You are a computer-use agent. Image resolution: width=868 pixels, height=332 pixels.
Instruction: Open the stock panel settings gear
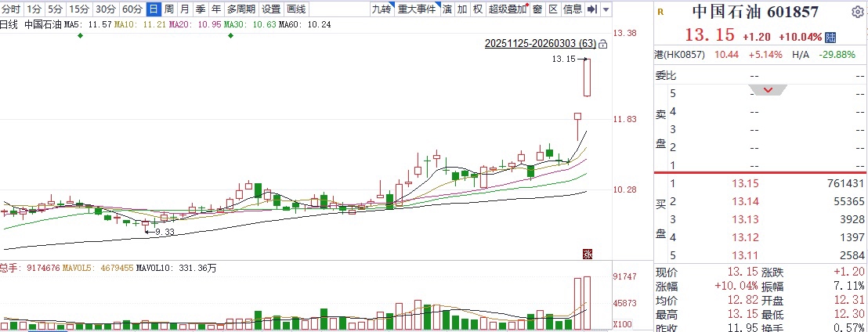(855, 12)
